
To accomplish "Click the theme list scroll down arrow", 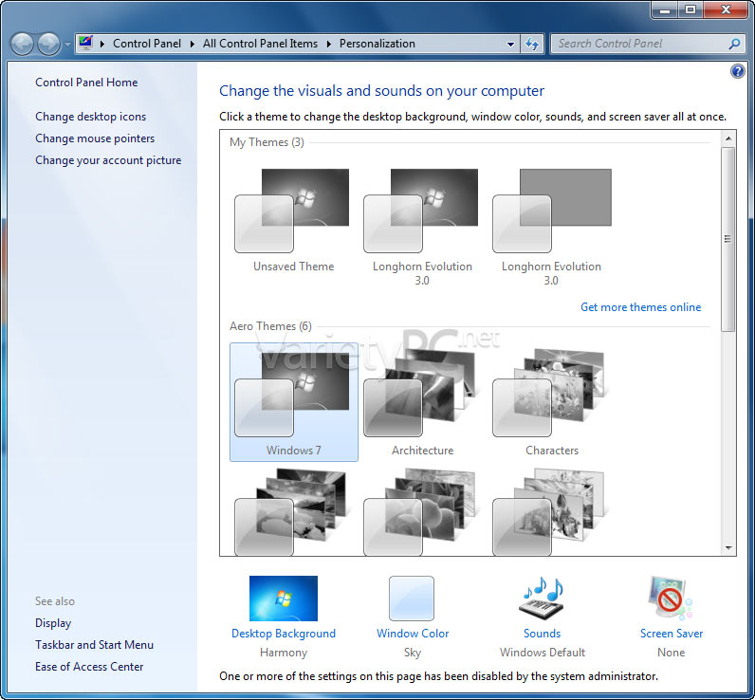I will click(728, 548).
